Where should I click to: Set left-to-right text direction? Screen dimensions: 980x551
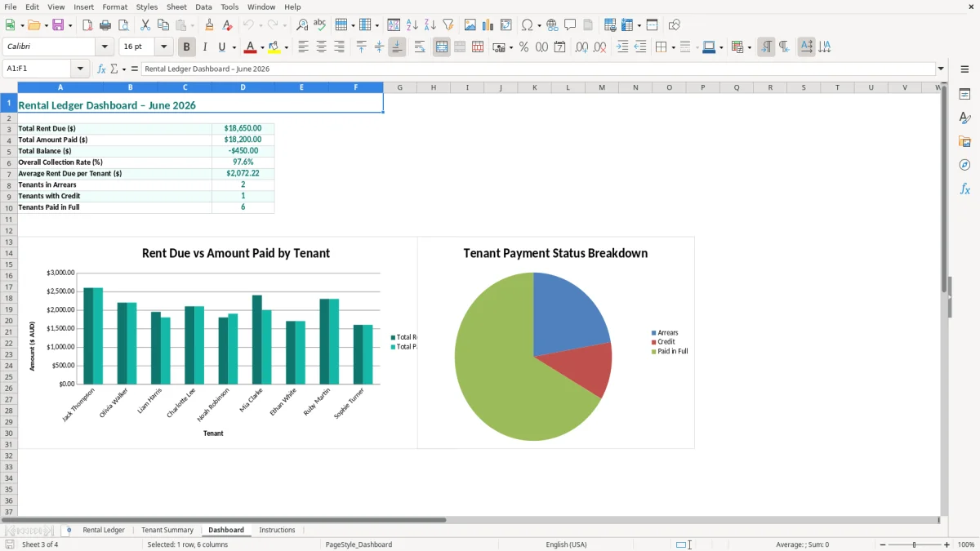[766, 47]
